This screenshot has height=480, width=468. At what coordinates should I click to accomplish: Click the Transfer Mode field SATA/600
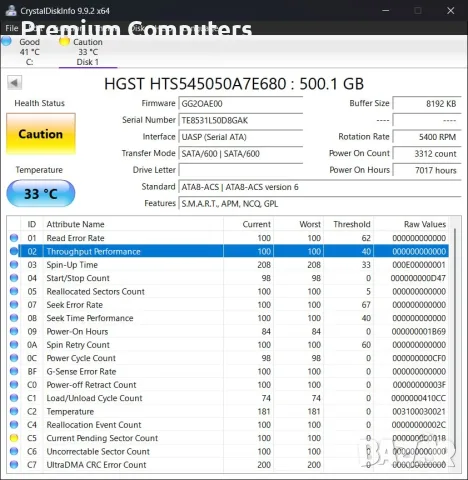[x=240, y=153]
